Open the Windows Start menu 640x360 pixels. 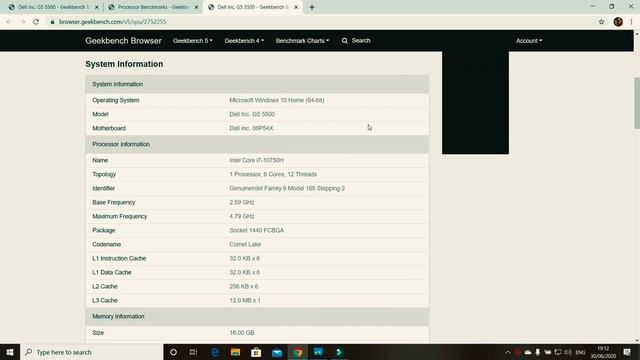tap(10, 352)
